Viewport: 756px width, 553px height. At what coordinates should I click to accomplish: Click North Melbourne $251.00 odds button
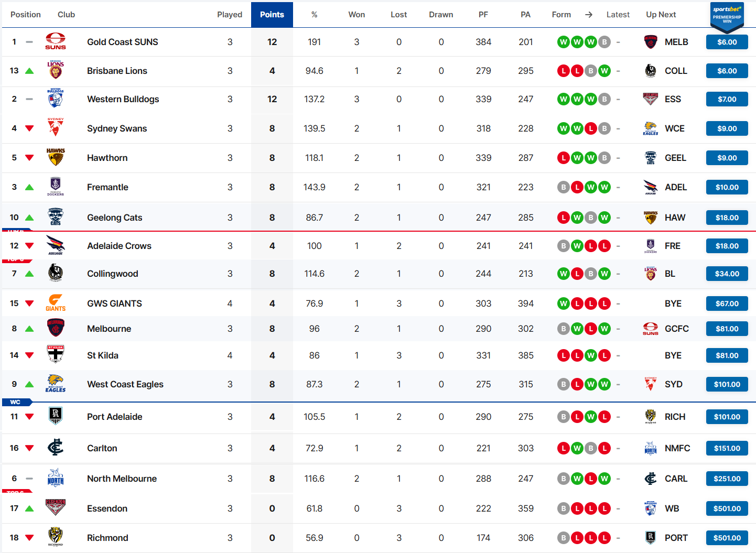pos(727,479)
